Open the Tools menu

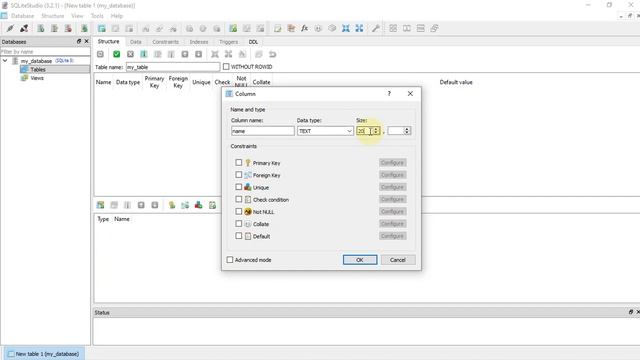tap(97, 16)
